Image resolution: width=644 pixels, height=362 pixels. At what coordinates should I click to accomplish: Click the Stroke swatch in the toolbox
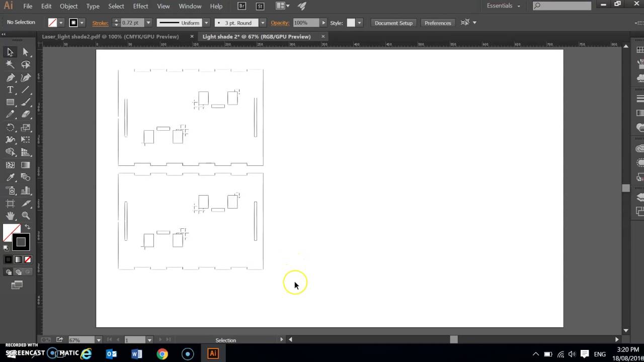[x=21, y=242]
